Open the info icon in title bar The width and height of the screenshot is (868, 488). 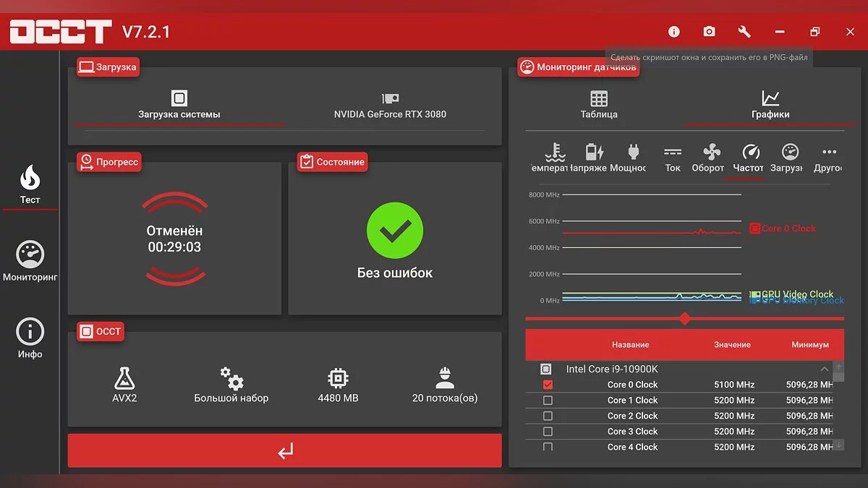pos(674,32)
